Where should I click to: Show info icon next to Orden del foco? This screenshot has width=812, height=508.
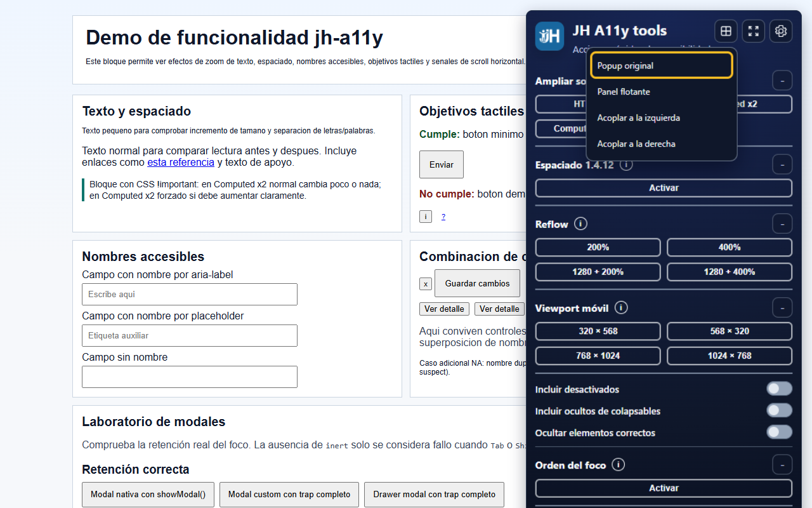click(x=619, y=465)
